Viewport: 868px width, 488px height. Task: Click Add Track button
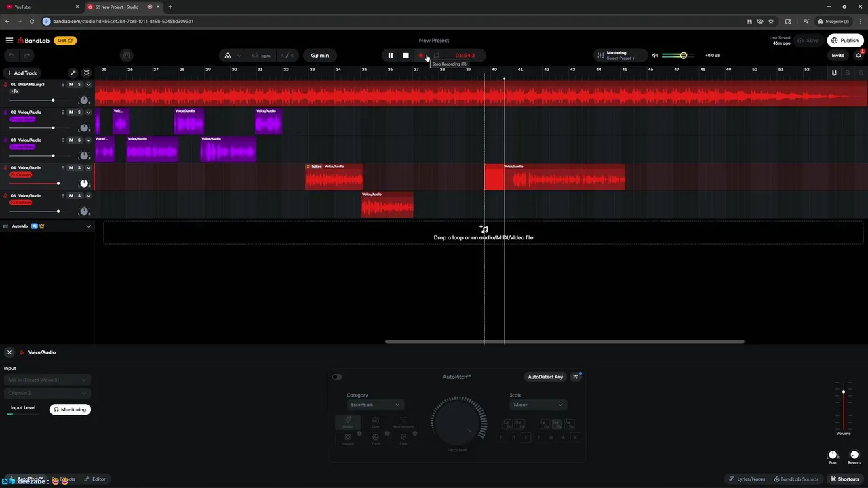point(22,73)
